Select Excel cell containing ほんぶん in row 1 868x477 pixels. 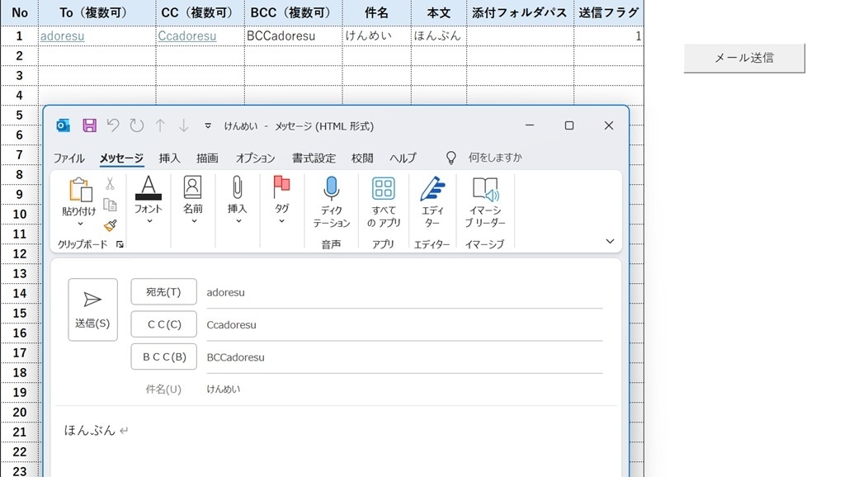tap(438, 36)
